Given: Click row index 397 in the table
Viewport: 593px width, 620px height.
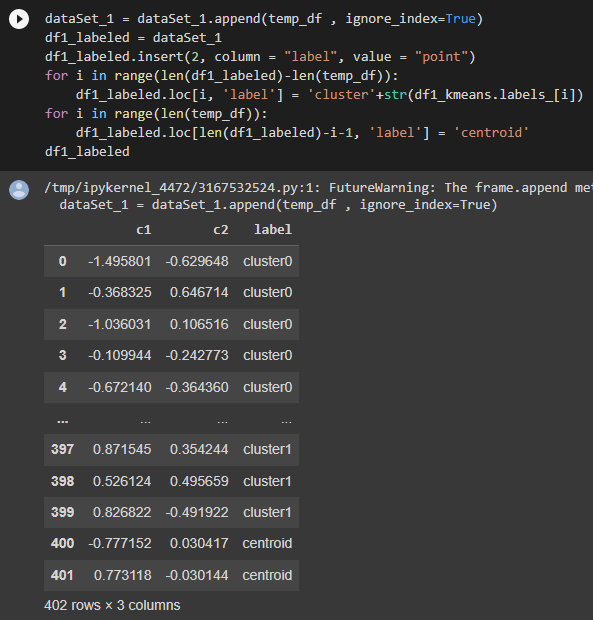Looking at the screenshot, I should click(x=62, y=450).
